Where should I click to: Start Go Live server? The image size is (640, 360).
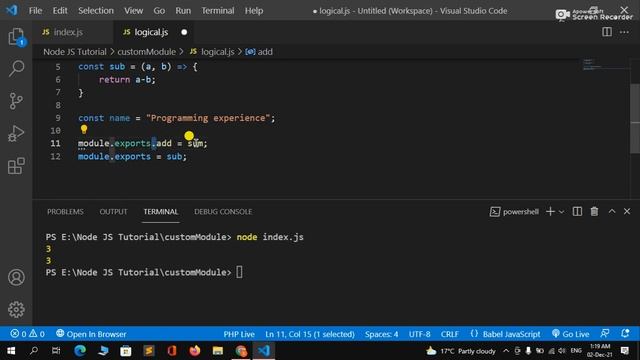point(570,334)
